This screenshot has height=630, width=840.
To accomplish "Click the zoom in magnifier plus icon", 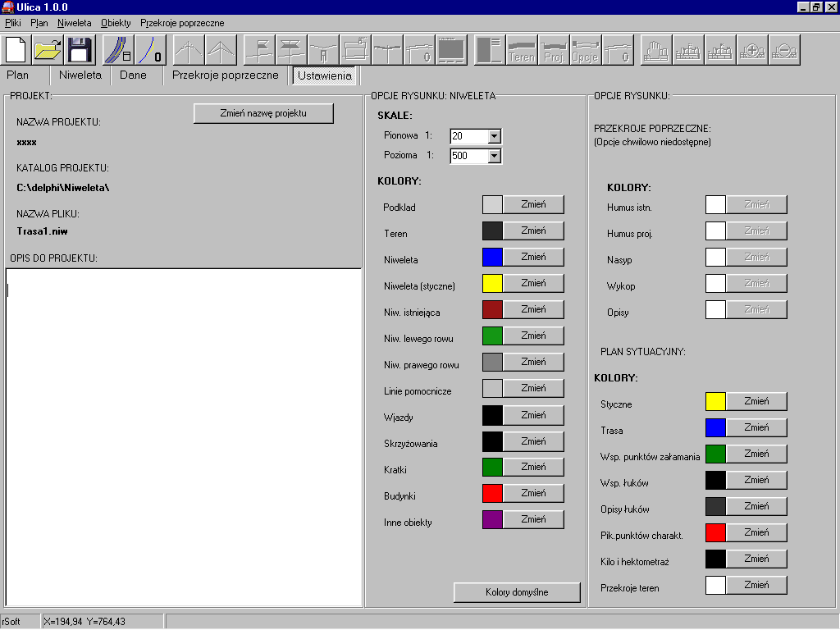I will [752, 50].
